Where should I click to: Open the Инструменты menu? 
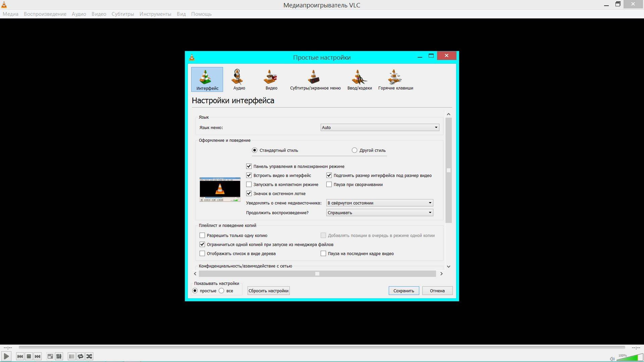155,14
